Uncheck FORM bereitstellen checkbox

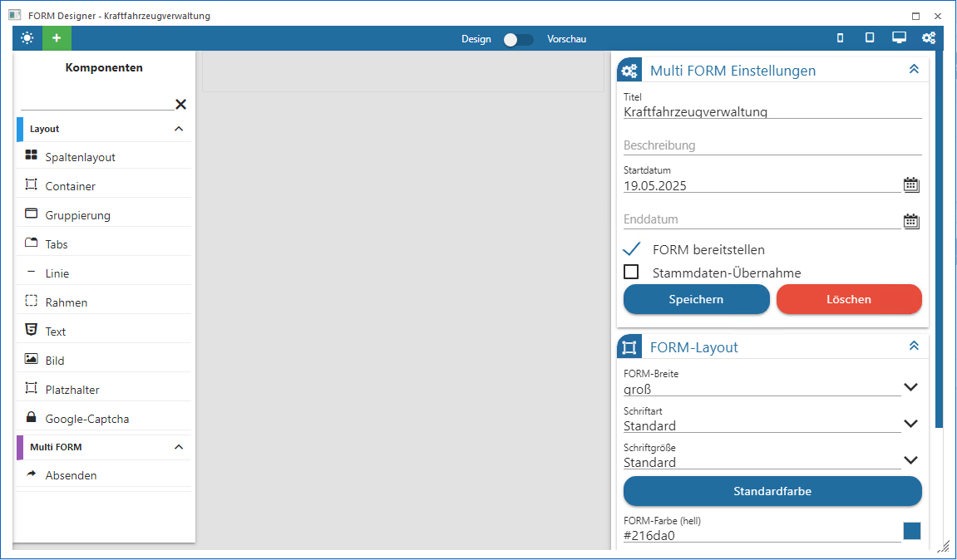(x=632, y=249)
